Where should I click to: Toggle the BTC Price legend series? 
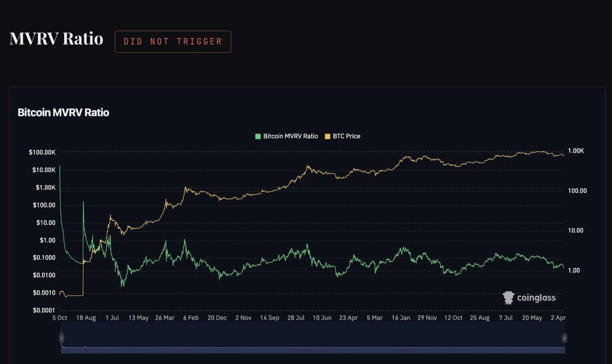pyautogui.click(x=343, y=136)
